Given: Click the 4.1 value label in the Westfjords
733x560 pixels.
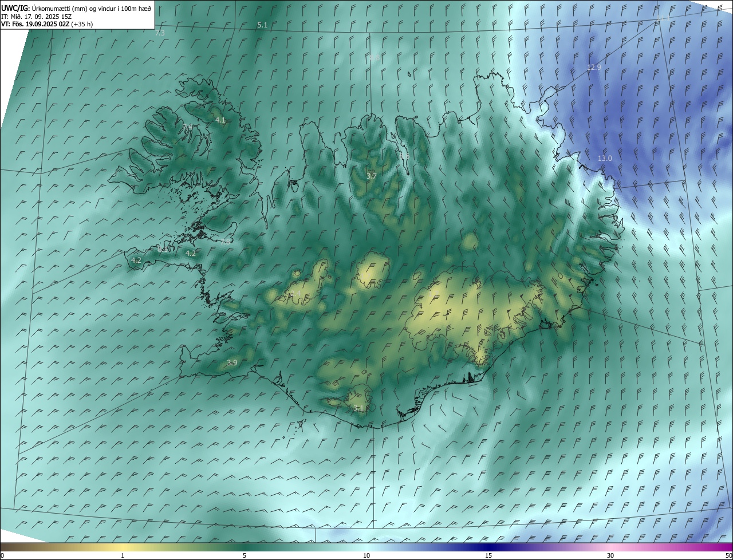Looking at the screenshot, I should click(220, 120).
